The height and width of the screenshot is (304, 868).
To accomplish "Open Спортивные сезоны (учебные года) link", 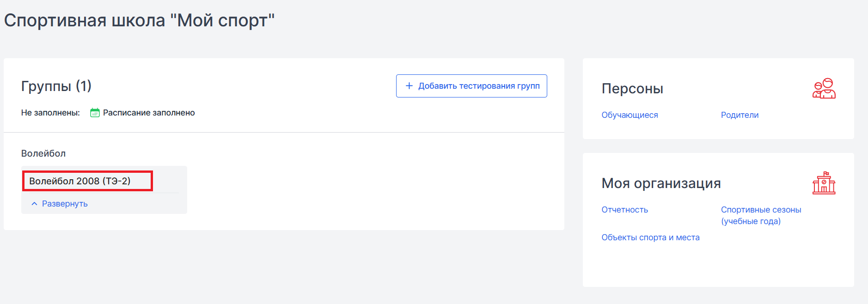I will [x=761, y=215].
